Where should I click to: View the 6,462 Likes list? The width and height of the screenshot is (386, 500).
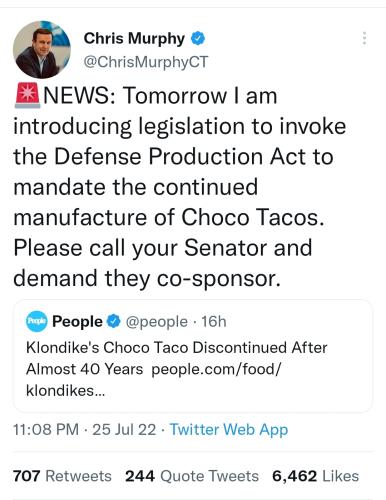tap(315, 476)
